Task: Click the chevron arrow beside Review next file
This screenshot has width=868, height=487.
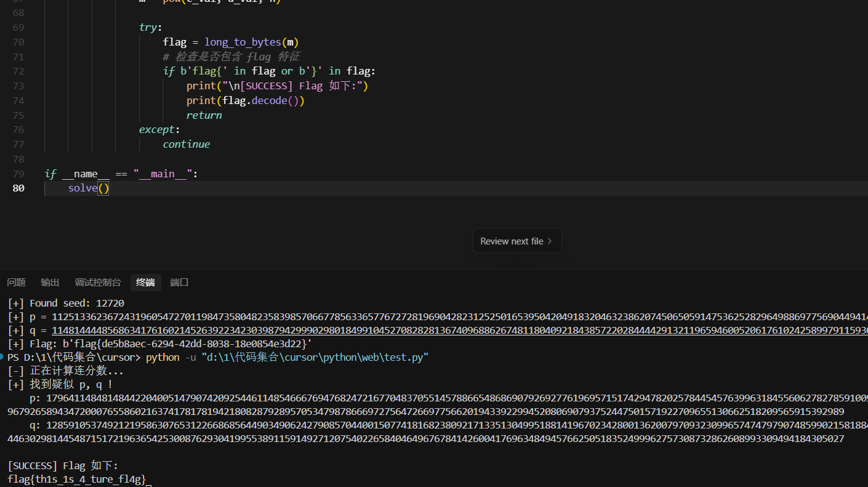Action: (550, 241)
